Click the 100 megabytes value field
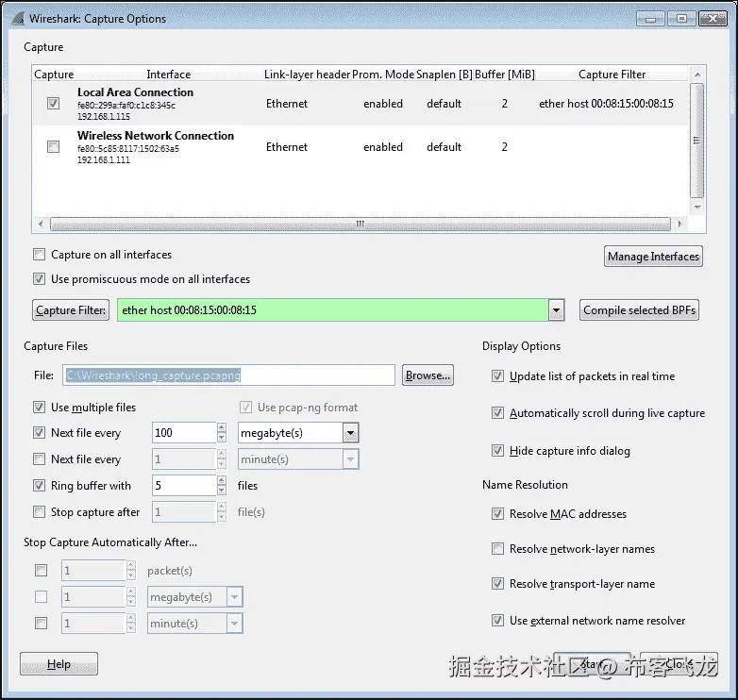Image resolution: width=738 pixels, height=700 pixels. point(185,433)
